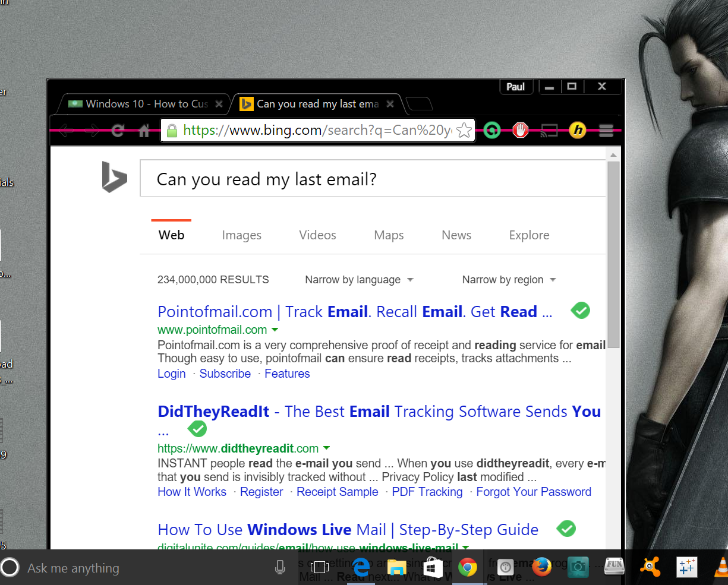The width and height of the screenshot is (728, 585).
Task: Expand the Narrow by language dropdown
Action: [x=359, y=280]
